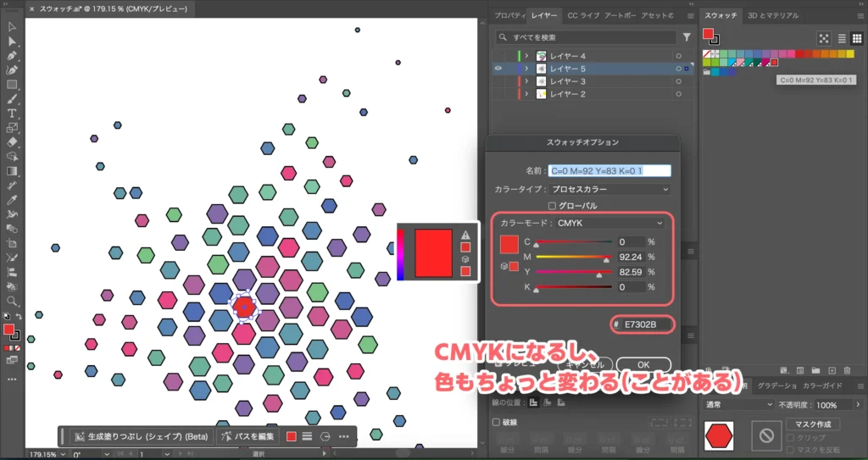Enable the グローバル checkbox
868x460 pixels.
tap(553, 205)
